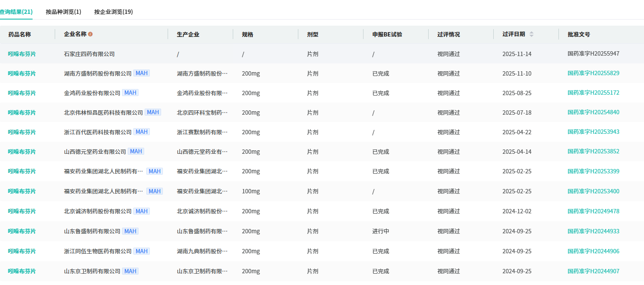Screen dimensions: 644x285
Task: Open approval number 国药准字H20253400
Action: point(593,191)
